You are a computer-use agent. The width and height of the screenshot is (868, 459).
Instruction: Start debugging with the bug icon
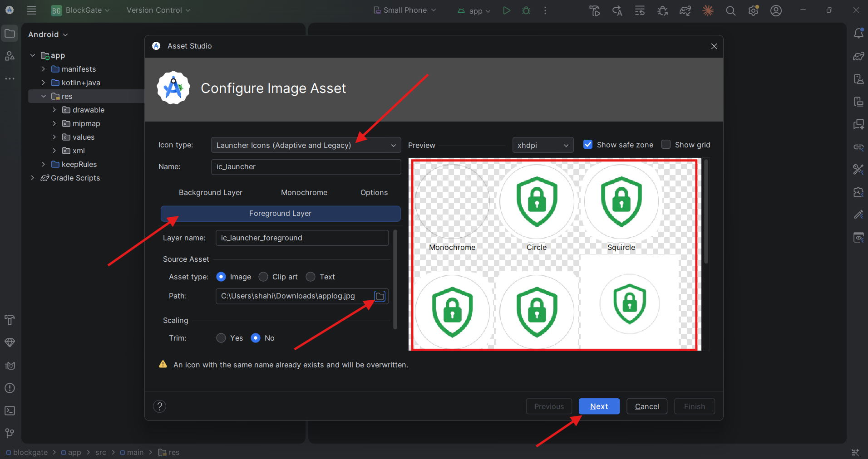[526, 10]
